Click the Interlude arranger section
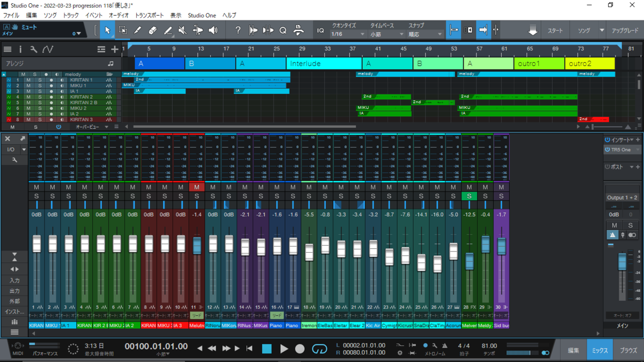 pyautogui.click(x=324, y=63)
